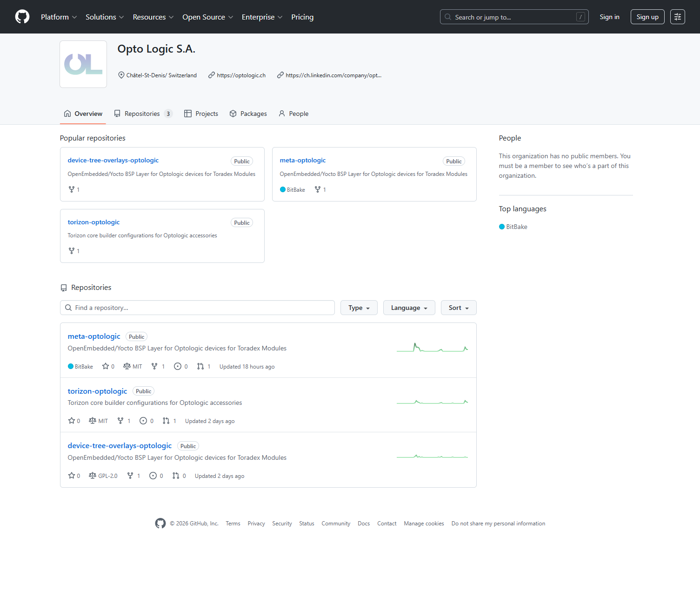Screen dimensions: 700x591
Task: Click the fork count on meta-optologic popular card
Action: (325, 190)
